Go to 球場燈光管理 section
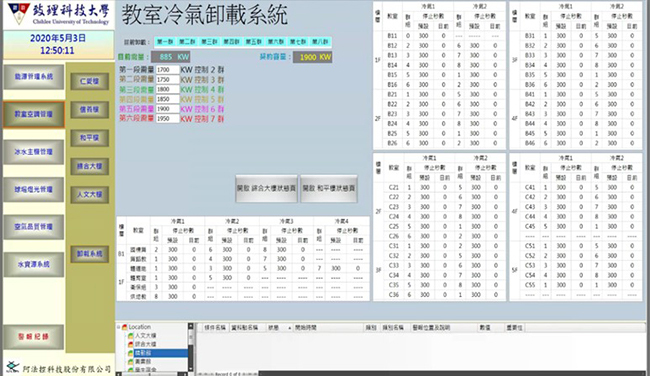The width and height of the screenshot is (650, 376). pos(34,189)
